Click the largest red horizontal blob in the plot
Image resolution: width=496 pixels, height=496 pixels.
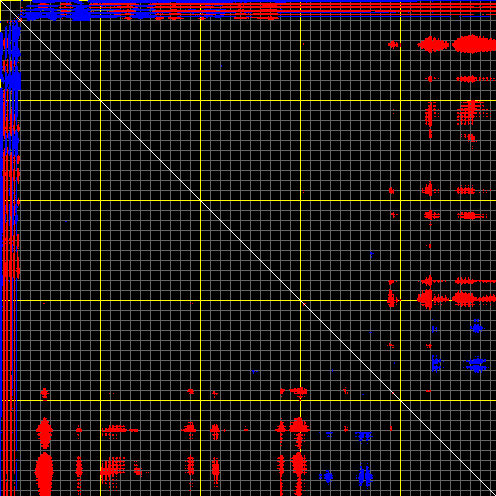tap(474, 44)
